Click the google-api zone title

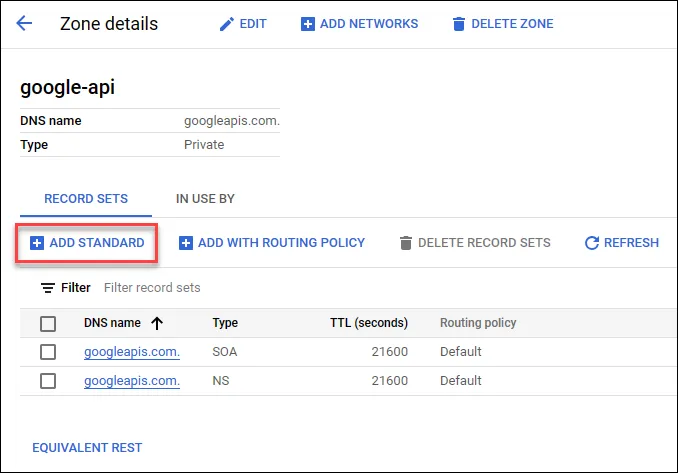point(67,87)
